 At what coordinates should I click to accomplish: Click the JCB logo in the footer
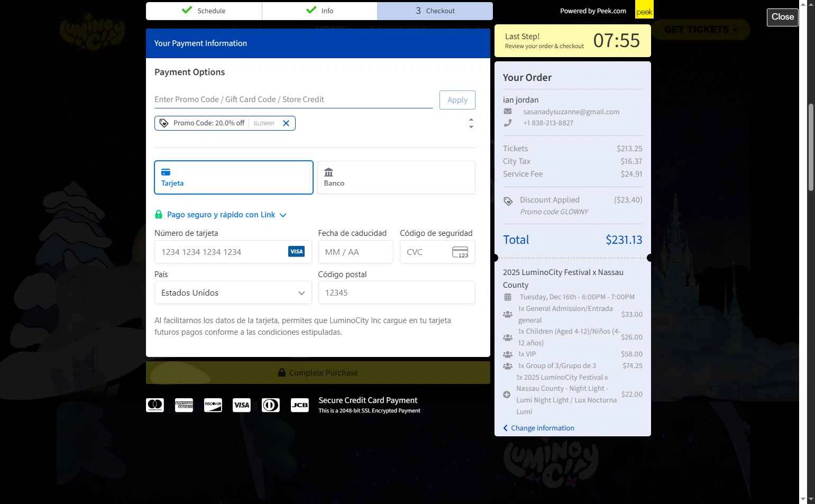(x=300, y=405)
